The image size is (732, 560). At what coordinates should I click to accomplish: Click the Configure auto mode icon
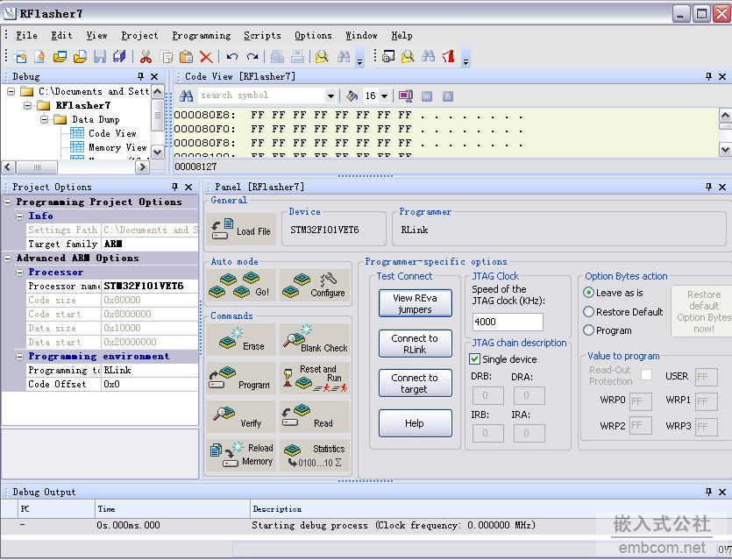click(x=315, y=286)
